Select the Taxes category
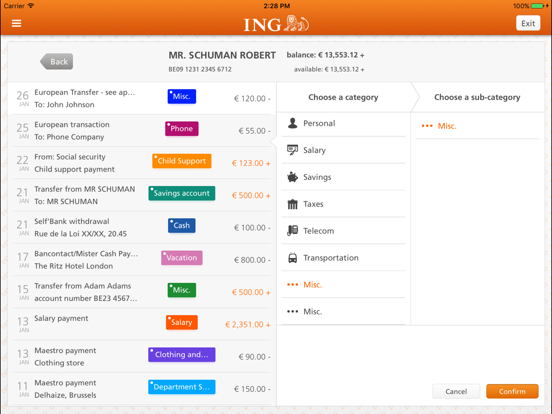552x414 pixels. 344,204
